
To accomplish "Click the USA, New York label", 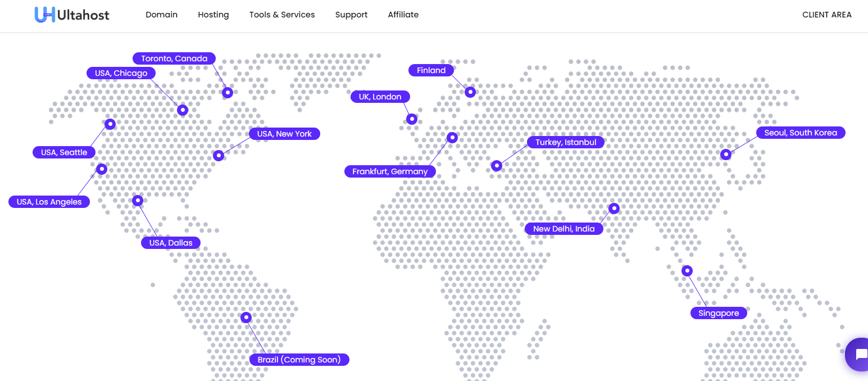I will [x=284, y=134].
